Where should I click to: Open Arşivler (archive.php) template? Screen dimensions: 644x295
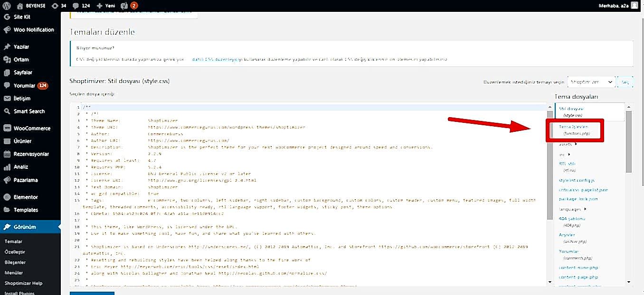point(573,238)
